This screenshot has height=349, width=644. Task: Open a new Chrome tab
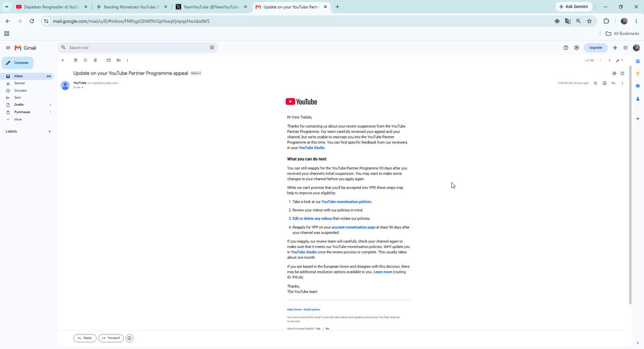[x=337, y=7]
